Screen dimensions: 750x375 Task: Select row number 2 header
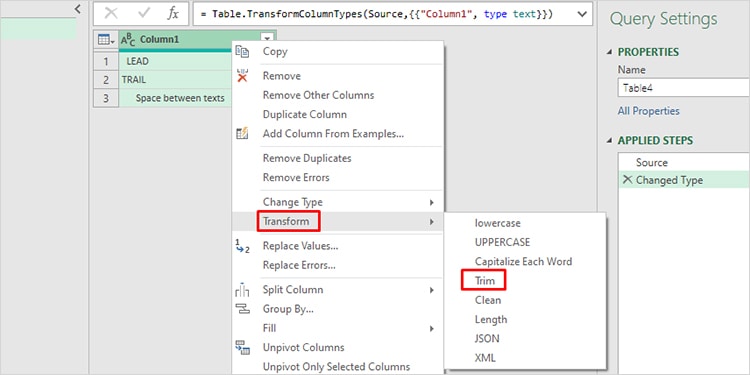[x=106, y=80]
